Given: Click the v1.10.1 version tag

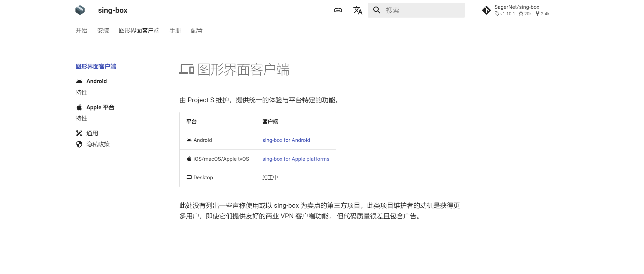Looking at the screenshot, I should 505,14.
